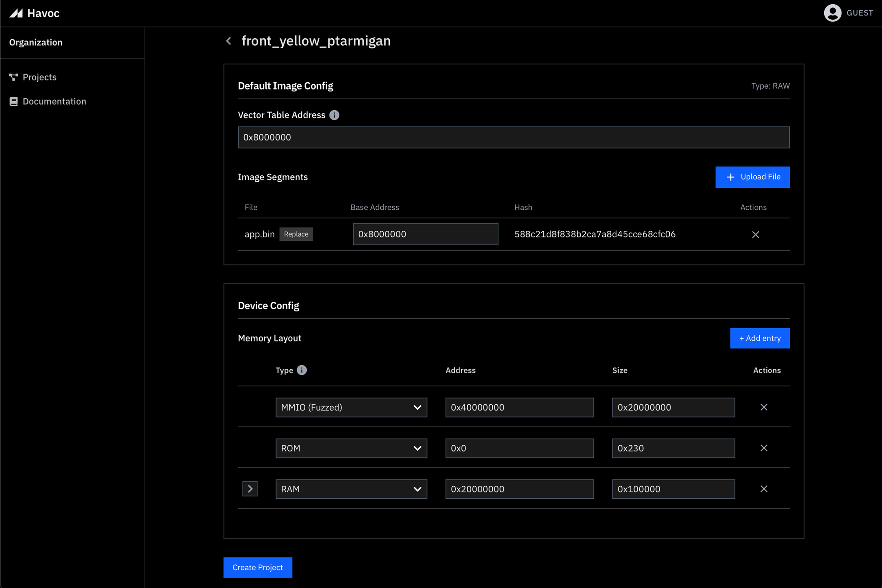
Task: Delete the MMIO (Fuzzed) memory entry
Action: pos(764,407)
